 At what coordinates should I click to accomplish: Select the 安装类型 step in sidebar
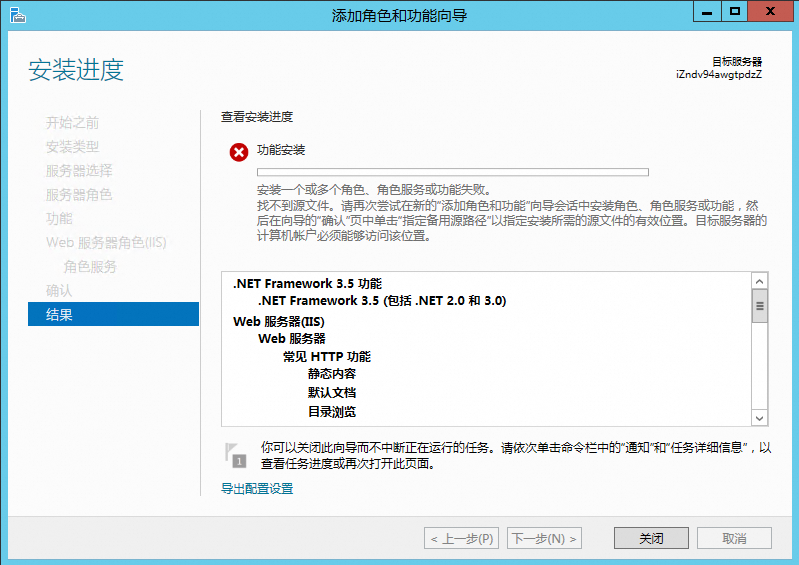(x=72, y=147)
